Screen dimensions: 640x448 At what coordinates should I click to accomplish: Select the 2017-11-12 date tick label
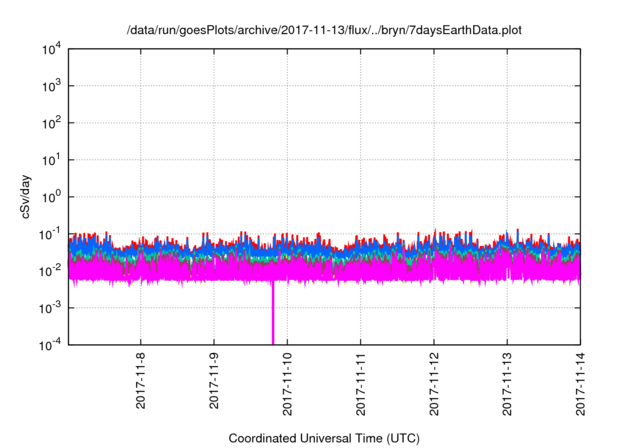(434, 384)
